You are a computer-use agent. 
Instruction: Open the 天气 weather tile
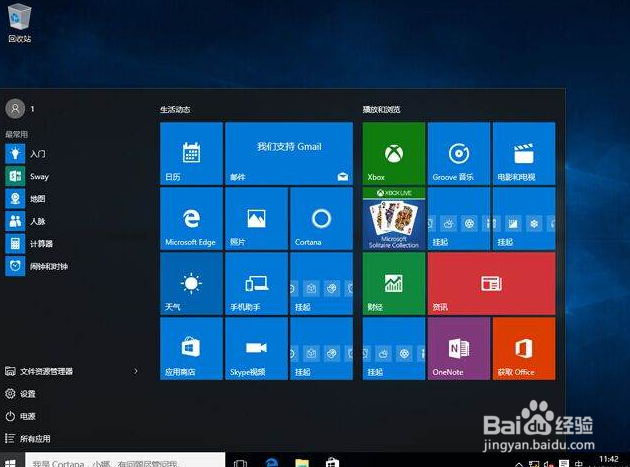tap(191, 284)
